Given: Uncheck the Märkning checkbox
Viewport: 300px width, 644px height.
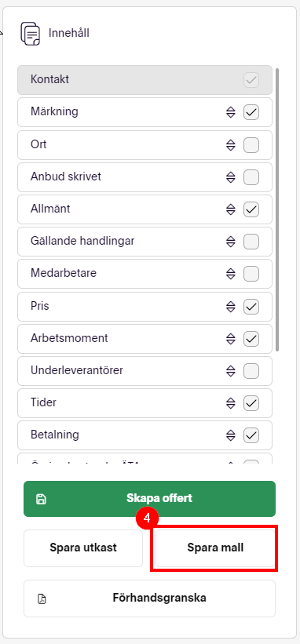Looking at the screenshot, I should click(251, 112).
